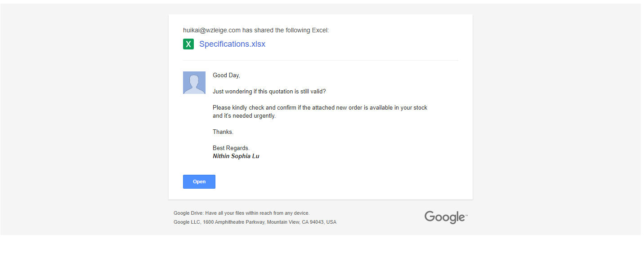Click the green Excel file icon

(188, 44)
